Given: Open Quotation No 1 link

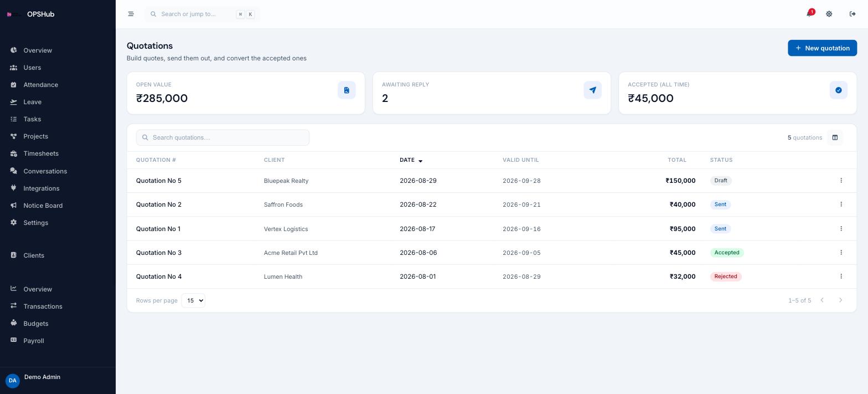Looking at the screenshot, I should (158, 229).
